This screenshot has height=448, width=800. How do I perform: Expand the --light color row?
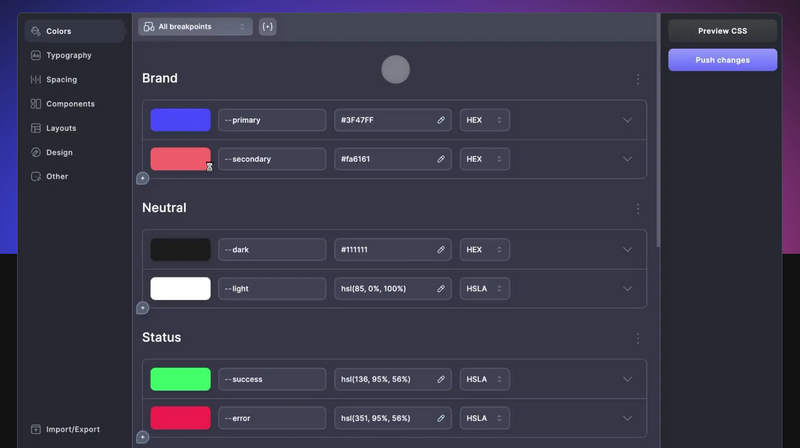pos(628,289)
